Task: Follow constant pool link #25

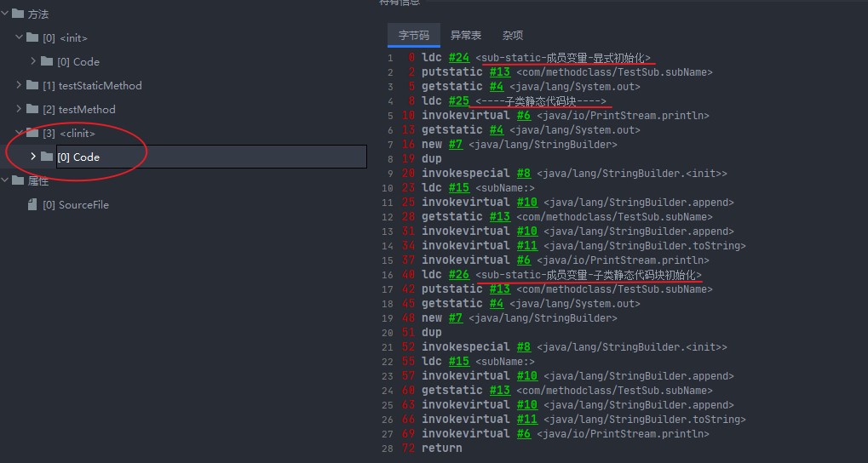Action: tap(459, 100)
